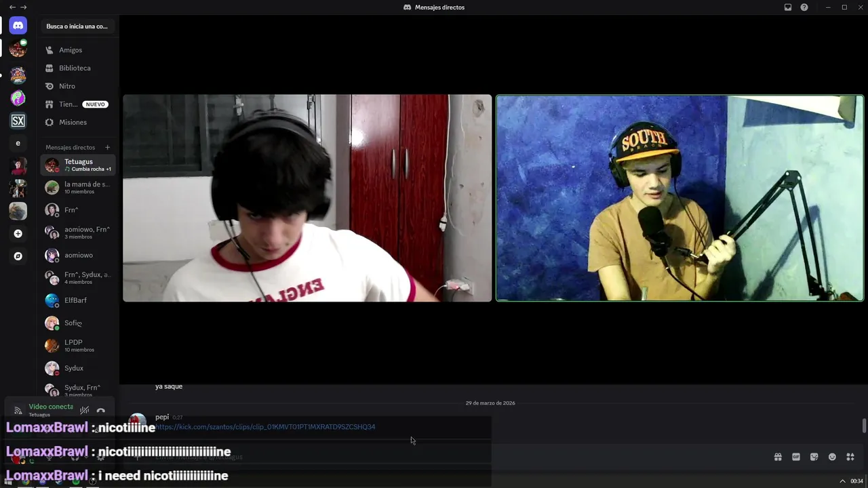Click the 'ya saque' message text
The width and height of the screenshot is (868, 488).
click(169, 386)
